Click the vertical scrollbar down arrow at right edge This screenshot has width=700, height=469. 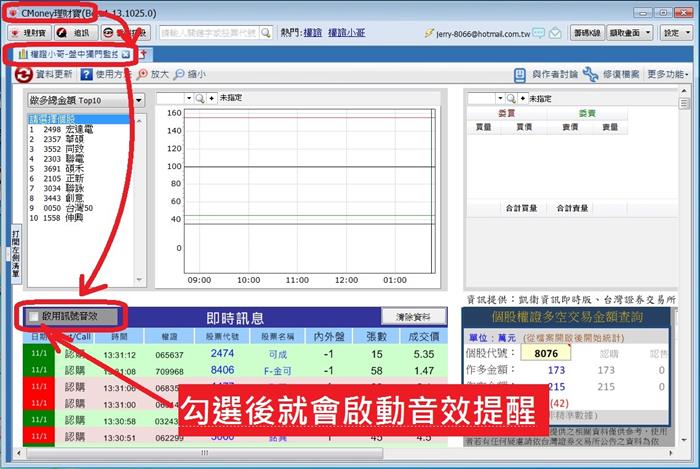684,440
